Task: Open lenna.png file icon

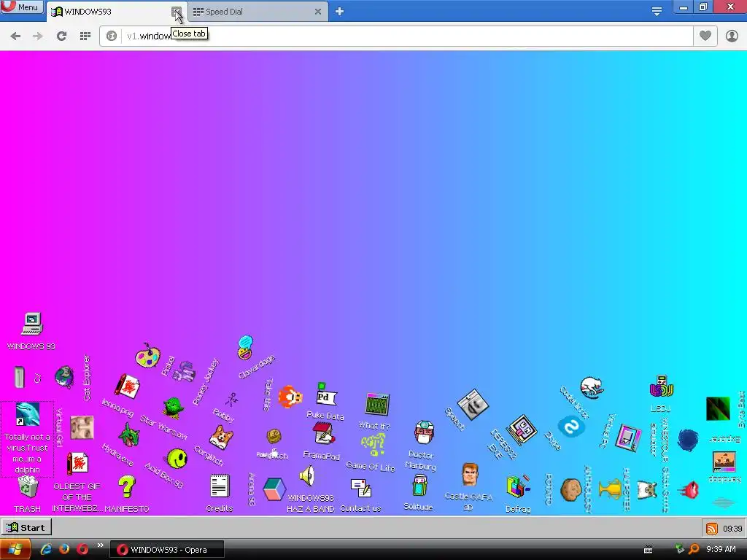Action: [x=128, y=386]
